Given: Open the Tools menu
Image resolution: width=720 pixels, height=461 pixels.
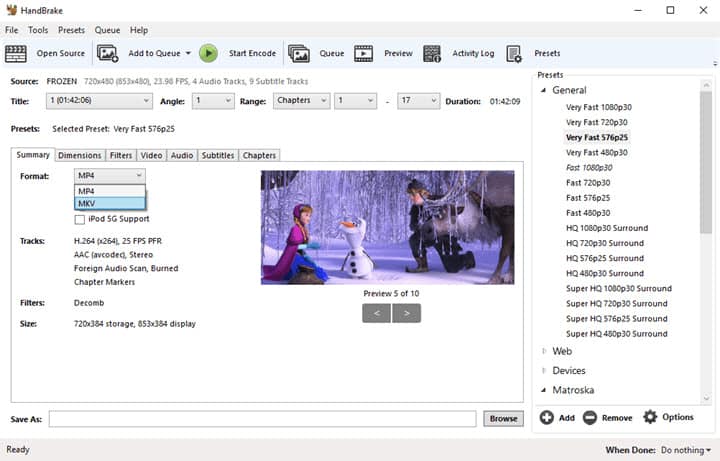Looking at the screenshot, I should pos(38,30).
